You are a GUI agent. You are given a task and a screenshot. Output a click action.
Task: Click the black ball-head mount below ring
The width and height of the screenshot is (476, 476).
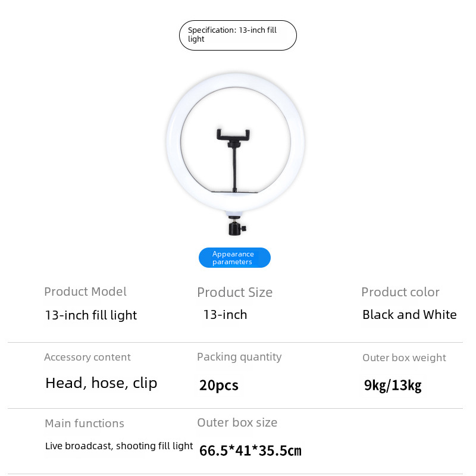[236, 227]
